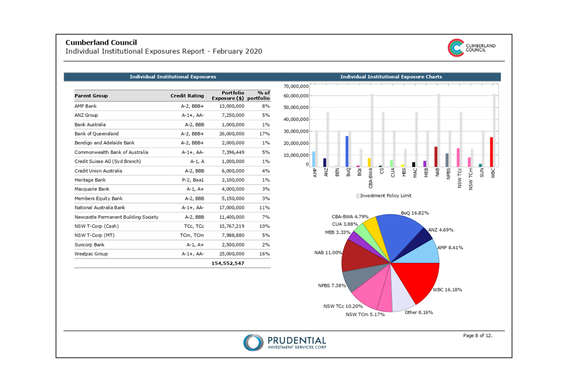The height and width of the screenshot is (392, 568).
Task: Click the 'Parent Group' column header
Action: coord(91,96)
